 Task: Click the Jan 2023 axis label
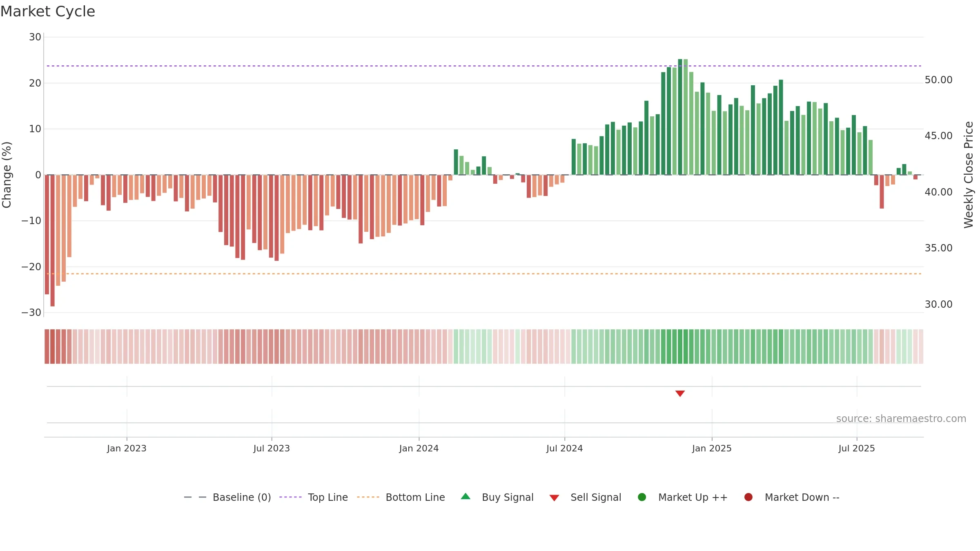coord(127,448)
